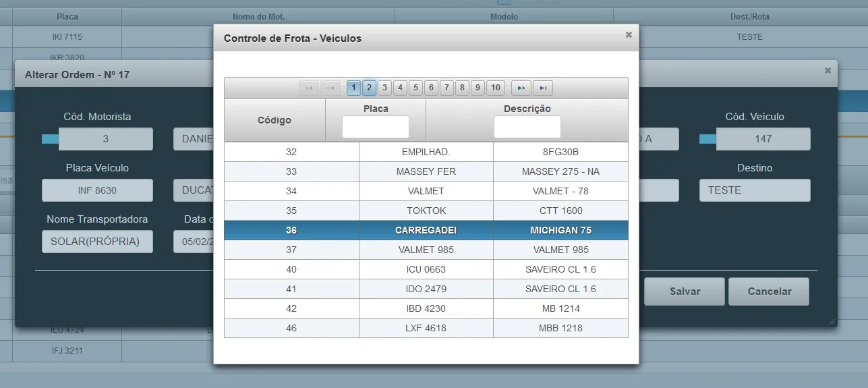Select the MBB 1218 description cell
Screen dimensions: 868x388
point(560,328)
